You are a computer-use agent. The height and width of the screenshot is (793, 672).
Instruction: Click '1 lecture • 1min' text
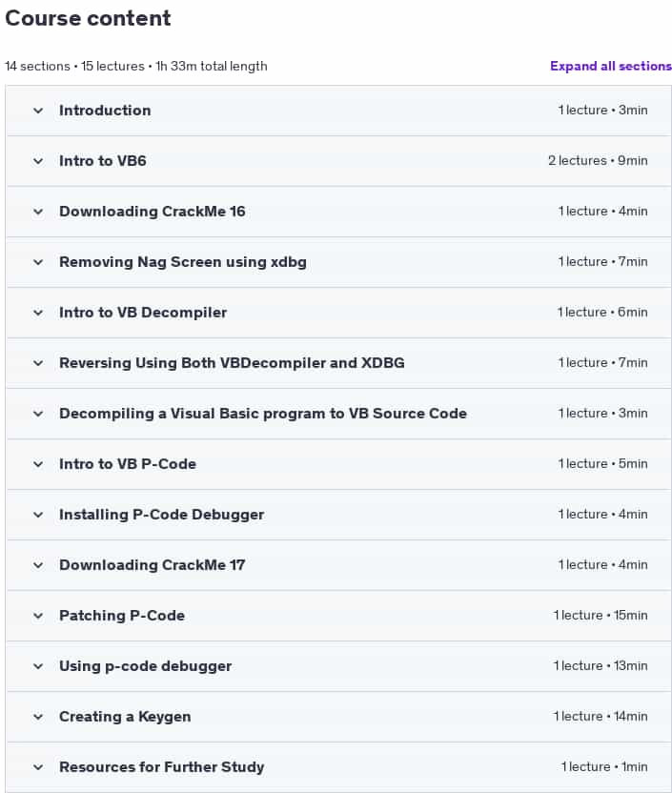(x=604, y=767)
